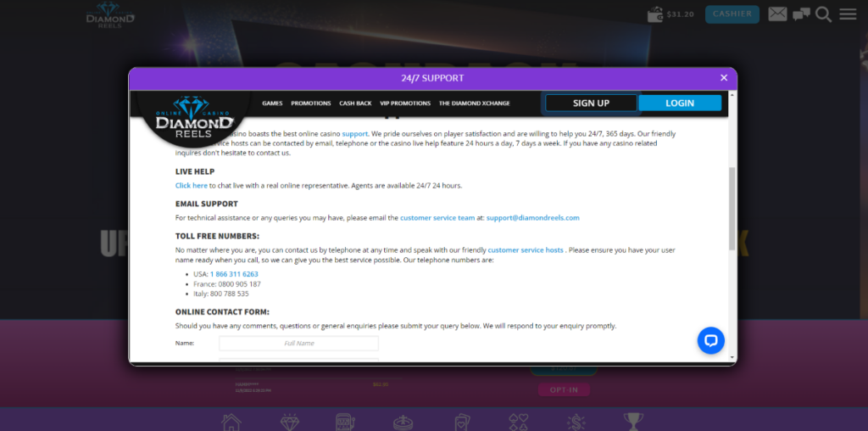Image resolution: width=868 pixels, height=431 pixels.
Task: Click the trophy icon
Action: (x=633, y=423)
